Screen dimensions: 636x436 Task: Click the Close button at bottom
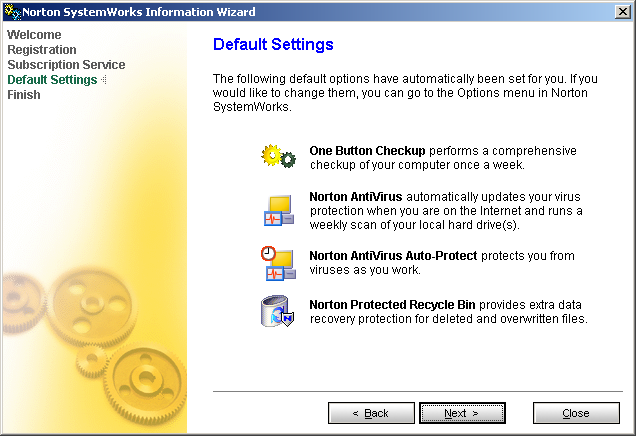click(576, 413)
